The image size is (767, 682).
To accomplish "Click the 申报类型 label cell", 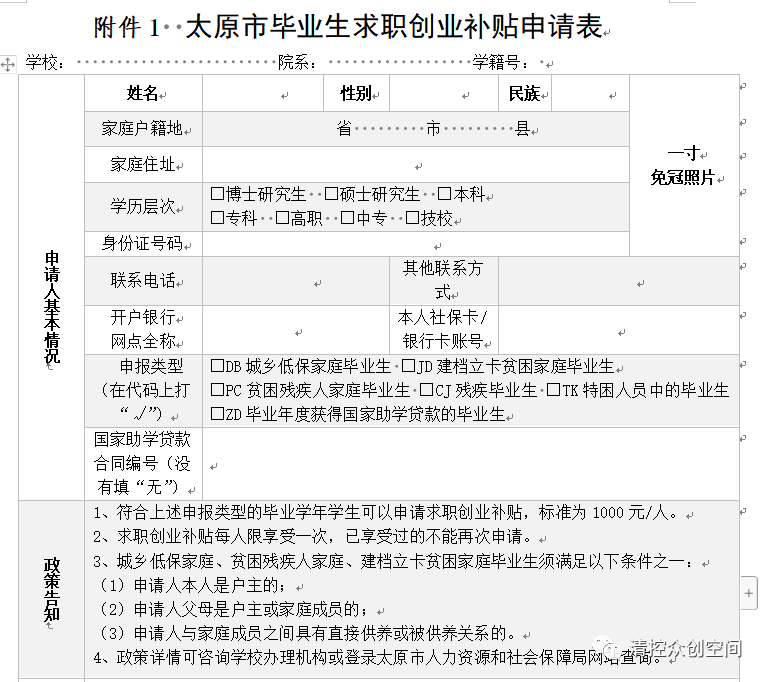I will (x=143, y=391).
